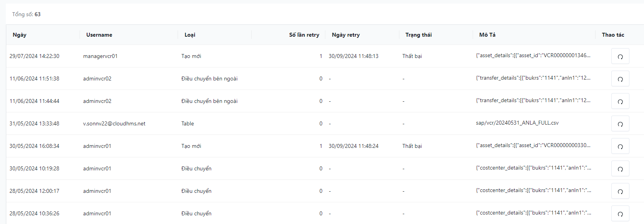Click the Tổng số: 63 total label

click(x=26, y=14)
